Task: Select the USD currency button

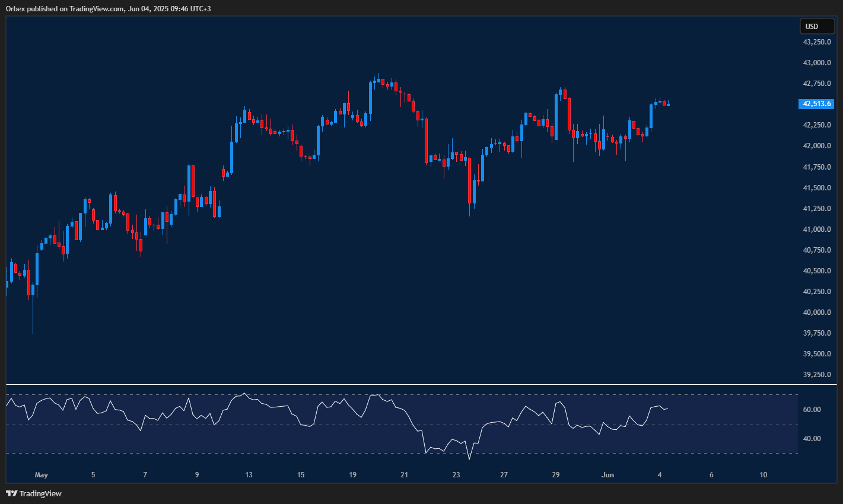Action: 817,26
